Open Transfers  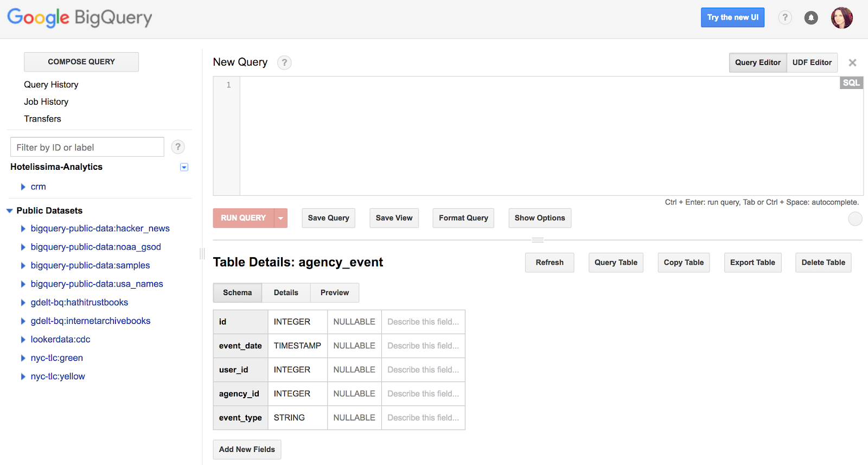[42, 119]
